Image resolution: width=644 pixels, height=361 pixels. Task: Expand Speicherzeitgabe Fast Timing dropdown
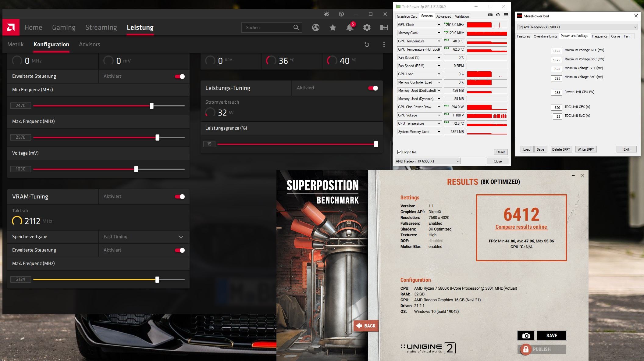[181, 237]
